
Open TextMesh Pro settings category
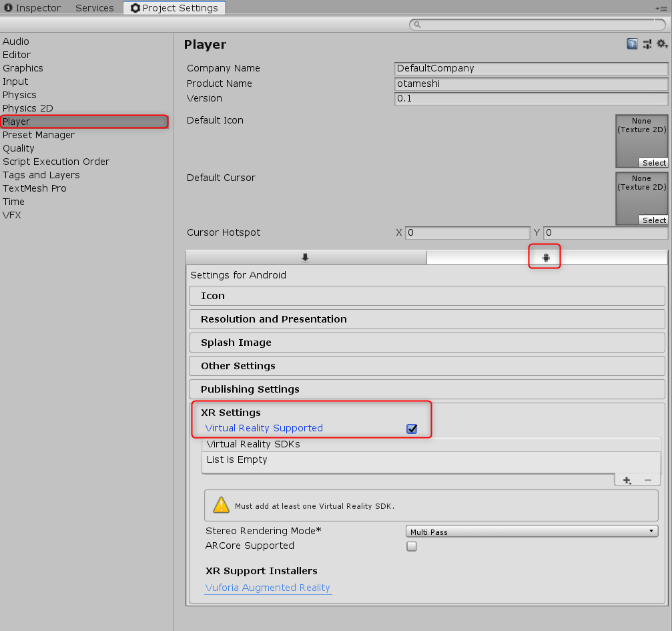tap(85, 188)
